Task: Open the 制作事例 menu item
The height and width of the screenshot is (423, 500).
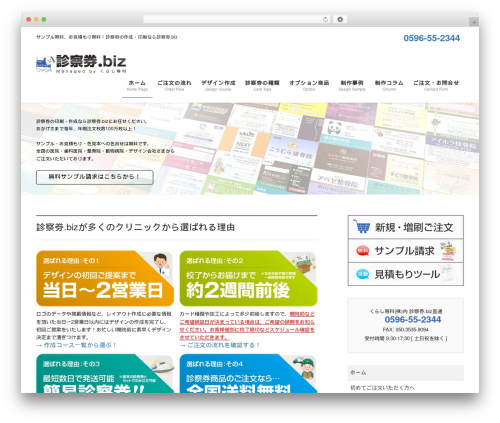Action: pyautogui.click(x=352, y=85)
